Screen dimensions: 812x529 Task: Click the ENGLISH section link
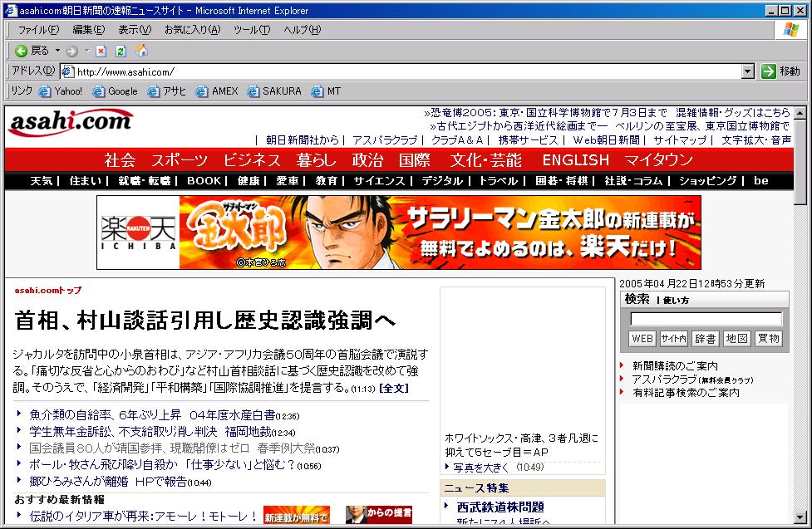(575, 160)
